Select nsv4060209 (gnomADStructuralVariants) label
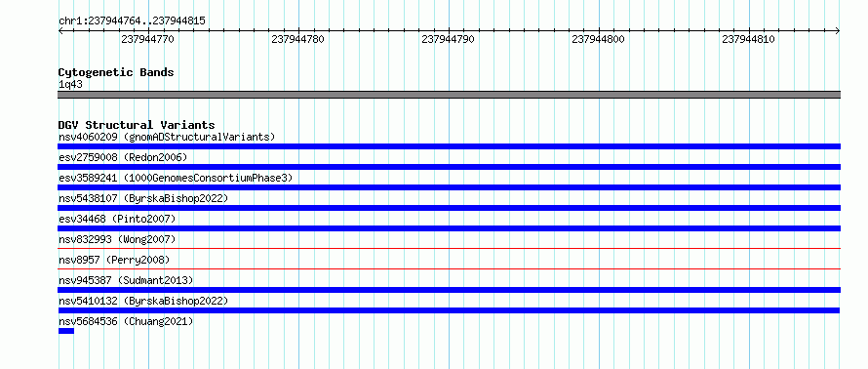 click(167, 137)
